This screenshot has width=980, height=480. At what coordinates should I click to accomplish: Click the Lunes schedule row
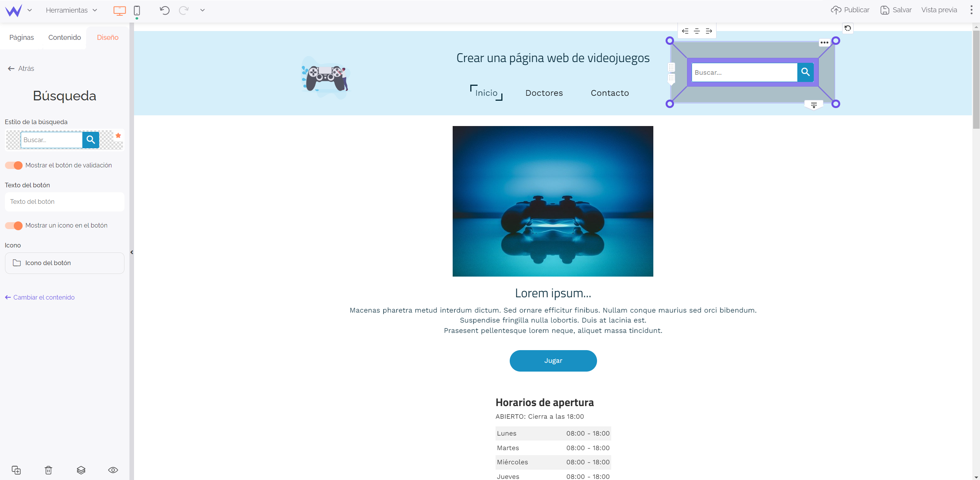tap(553, 433)
